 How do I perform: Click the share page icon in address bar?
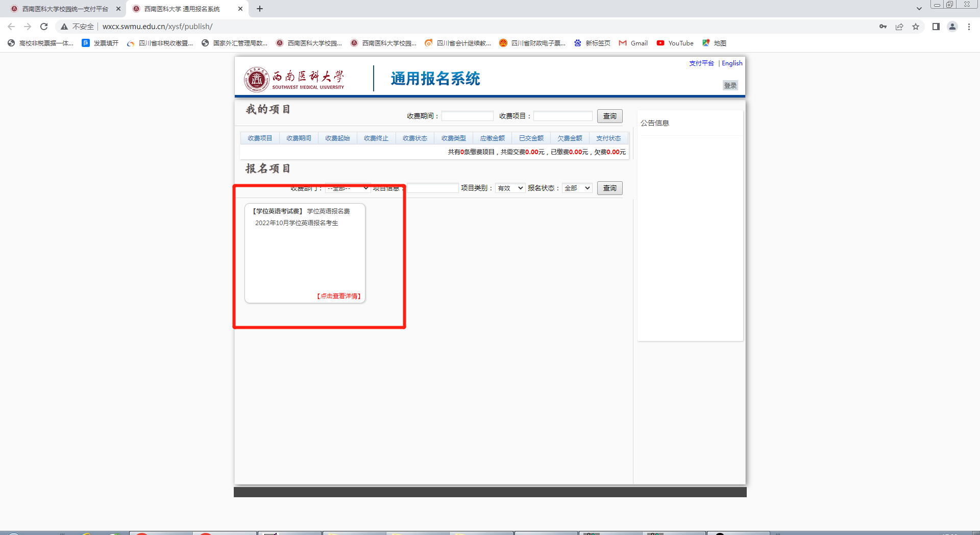tap(899, 27)
